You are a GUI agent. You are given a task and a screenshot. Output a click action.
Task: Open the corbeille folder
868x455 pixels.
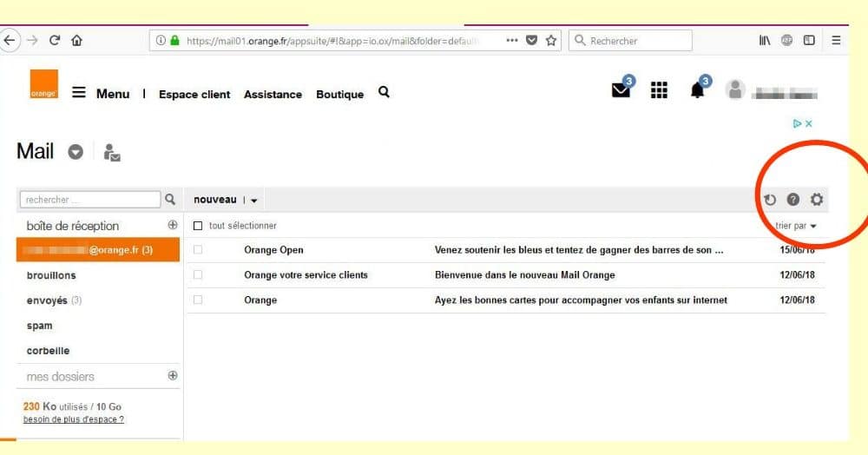pyautogui.click(x=48, y=351)
